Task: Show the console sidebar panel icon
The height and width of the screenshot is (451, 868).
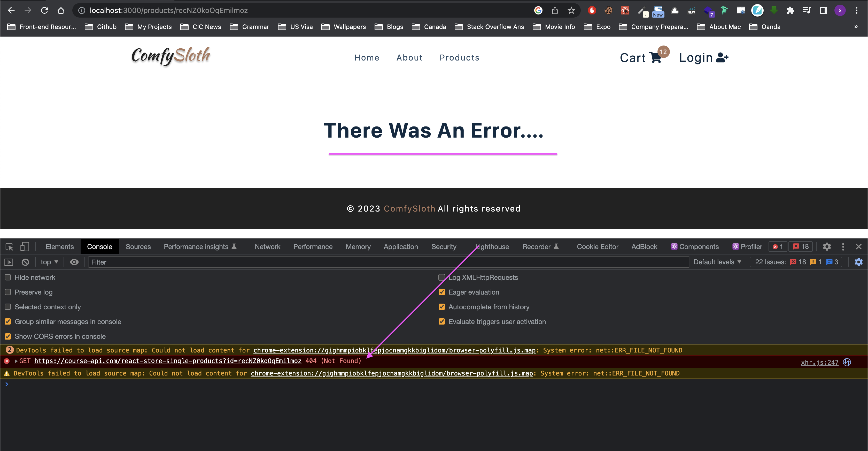Action: point(9,262)
